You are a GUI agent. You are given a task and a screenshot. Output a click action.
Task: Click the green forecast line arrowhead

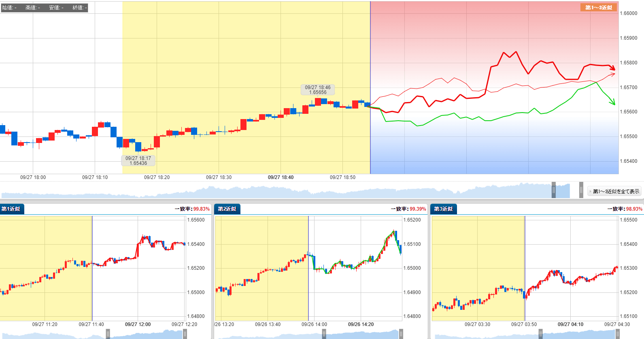[613, 102]
